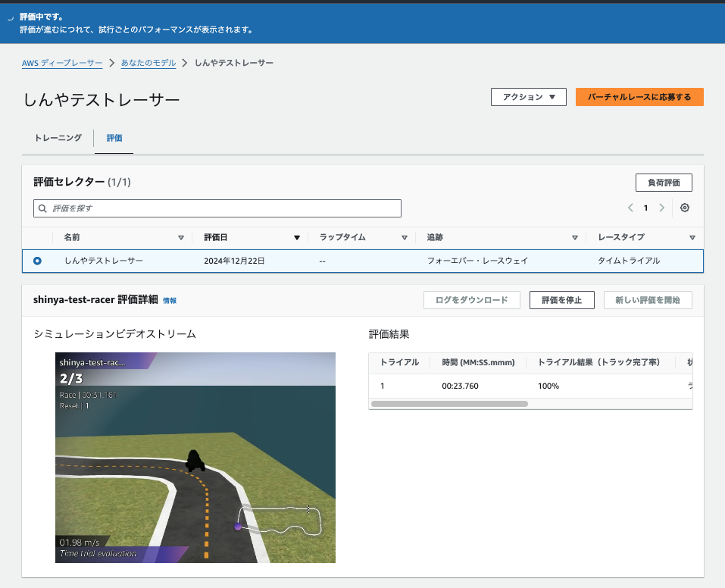Click the previous page chevron in evaluation selector
Image resolution: width=725 pixels, height=588 pixels.
click(630, 208)
